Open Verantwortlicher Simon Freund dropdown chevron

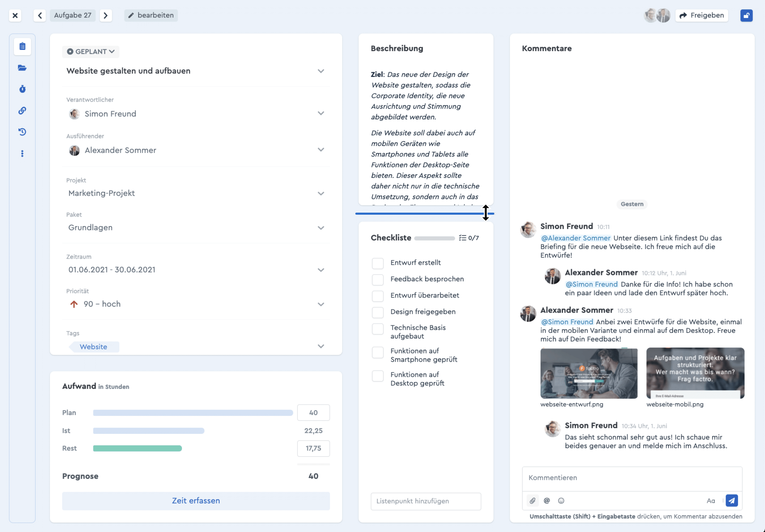(321, 113)
